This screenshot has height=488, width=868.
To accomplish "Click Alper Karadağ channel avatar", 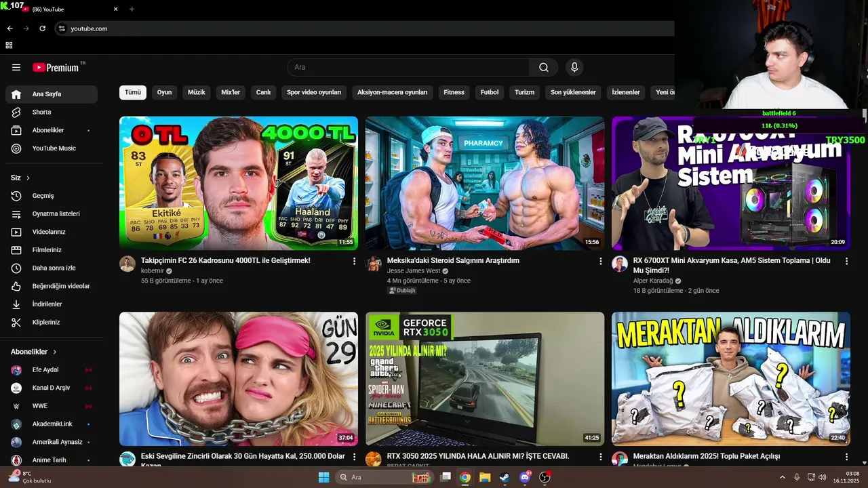I will click(x=620, y=264).
